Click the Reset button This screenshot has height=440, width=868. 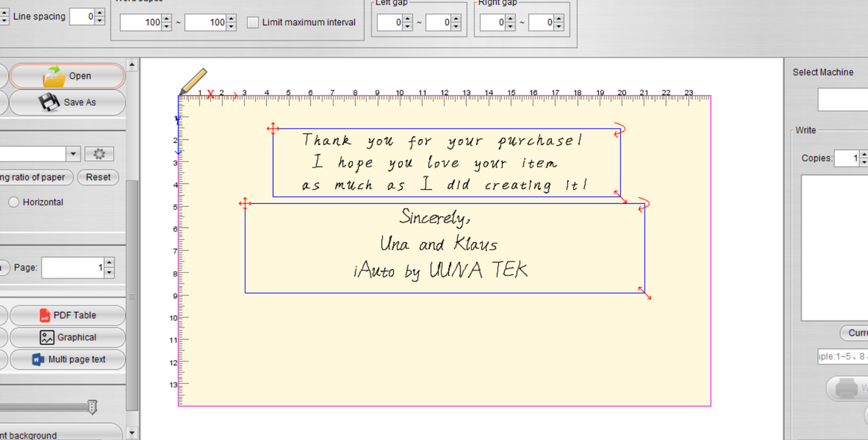[98, 177]
